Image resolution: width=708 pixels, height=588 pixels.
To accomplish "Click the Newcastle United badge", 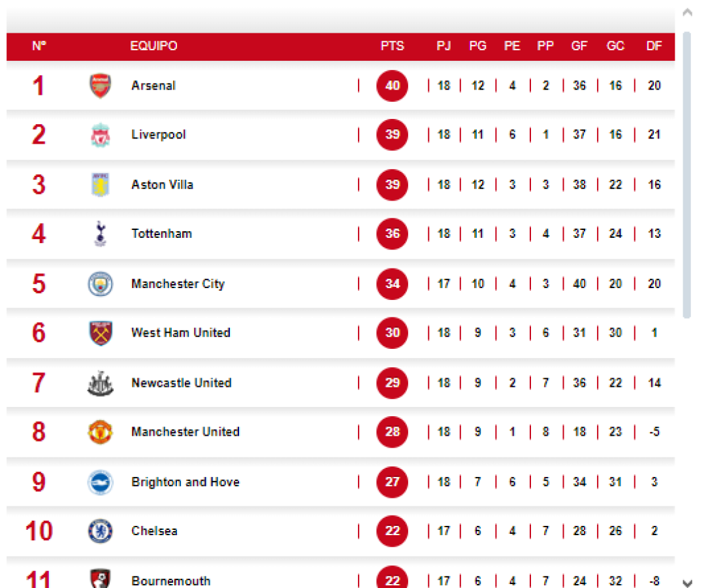I will click(x=99, y=383).
